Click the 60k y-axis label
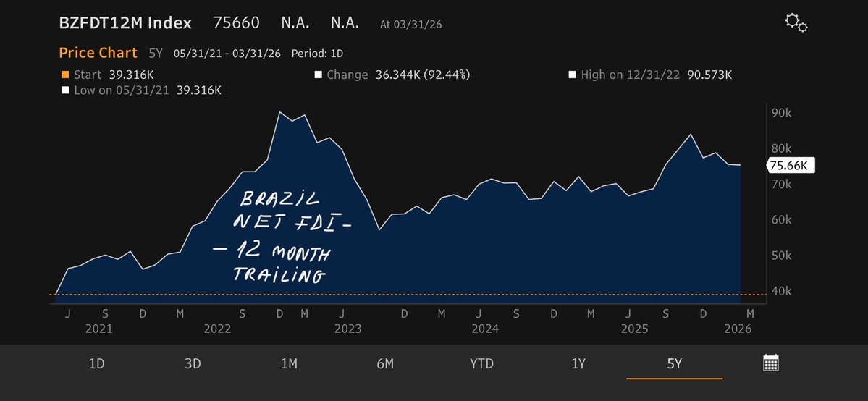 pyautogui.click(x=782, y=220)
